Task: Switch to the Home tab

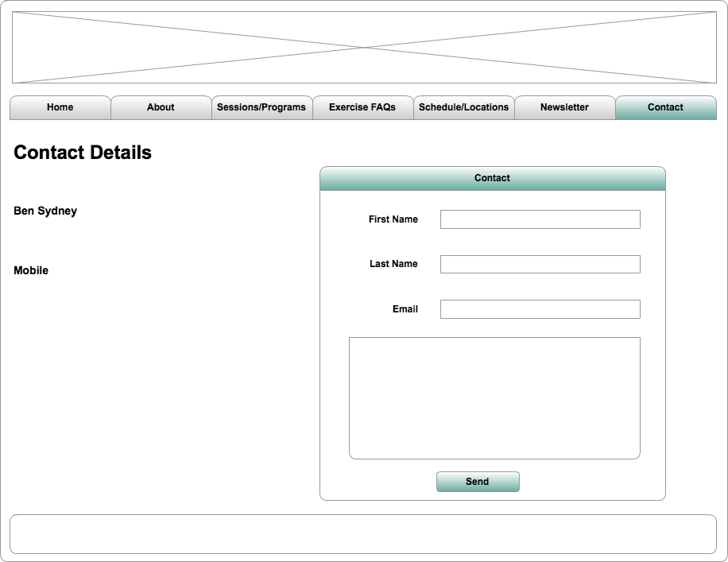Action: point(61,107)
